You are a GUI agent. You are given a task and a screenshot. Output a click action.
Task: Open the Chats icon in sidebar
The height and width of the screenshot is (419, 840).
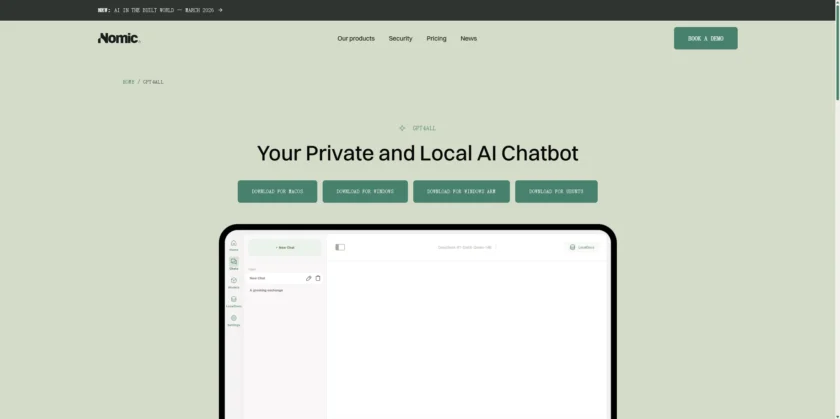click(233, 263)
